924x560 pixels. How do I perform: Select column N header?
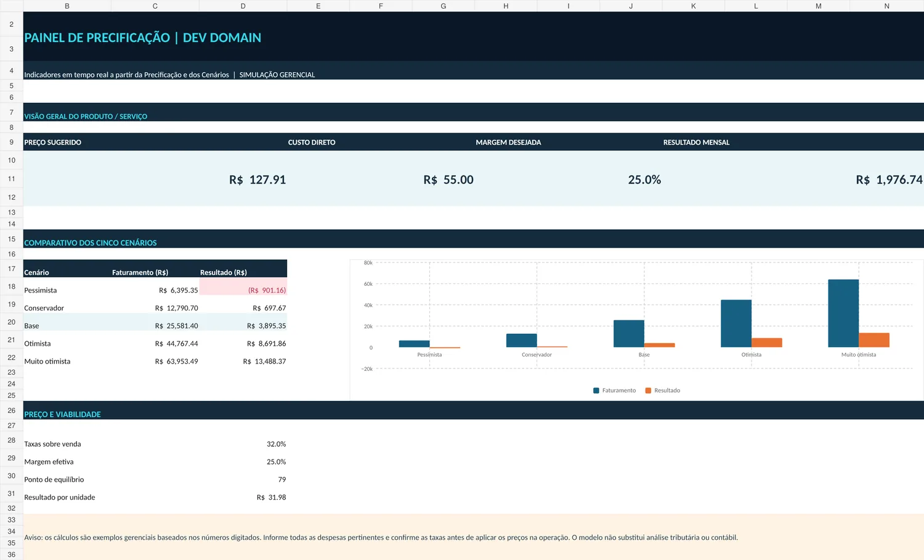(886, 6)
